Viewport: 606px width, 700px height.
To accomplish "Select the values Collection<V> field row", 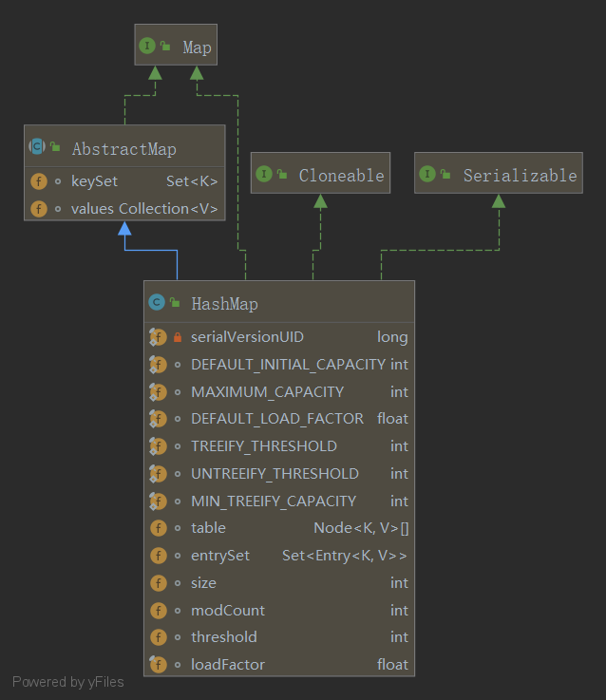I will pyautogui.click(x=124, y=208).
